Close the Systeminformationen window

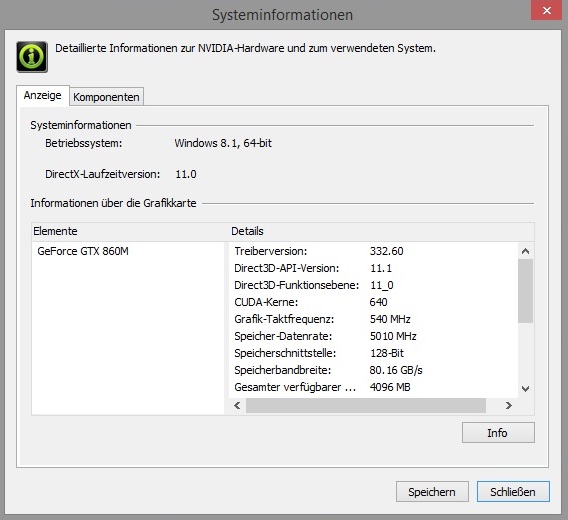click(546, 11)
